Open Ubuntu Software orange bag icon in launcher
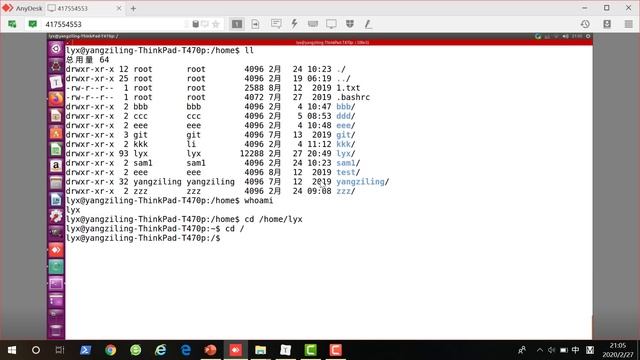Image resolution: width=640 pixels, height=360 pixels. click(x=56, y=132)
